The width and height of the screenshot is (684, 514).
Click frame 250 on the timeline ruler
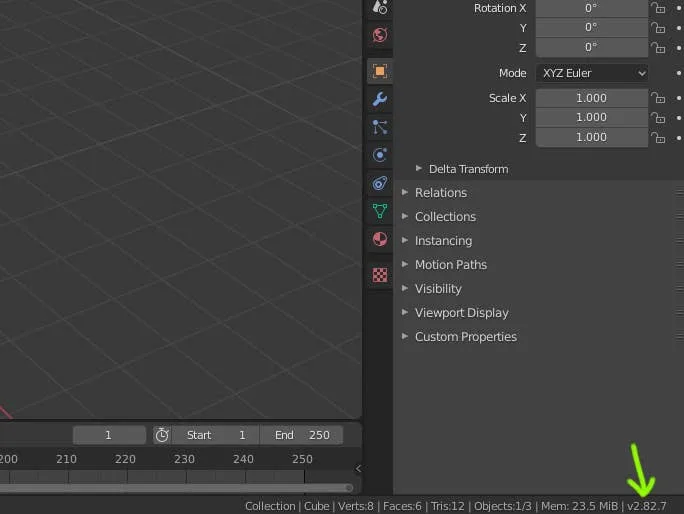[302, 459]
